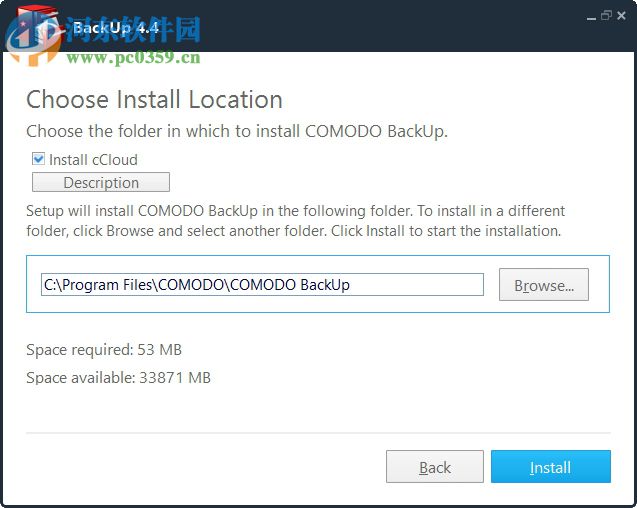Screen dimensions: 637x508
Task: Click the 'Setup will install COMODO BackUp' paragraph
Action: tap(295, 221)
